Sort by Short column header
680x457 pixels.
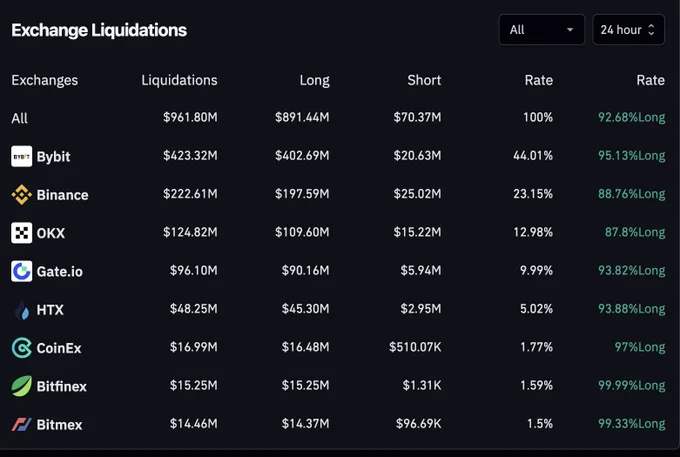(x=424, y=80)
